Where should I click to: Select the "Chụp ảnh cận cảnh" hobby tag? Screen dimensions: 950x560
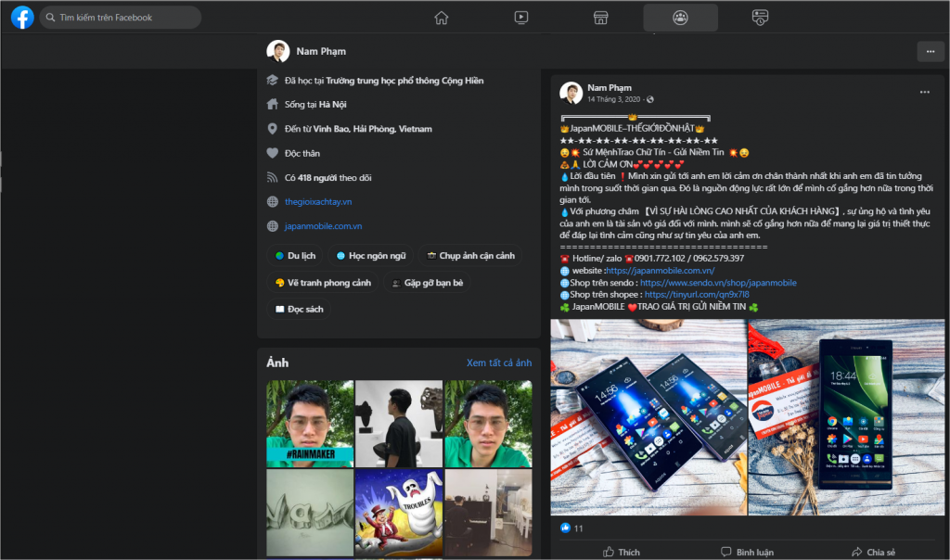click(473, 256)
